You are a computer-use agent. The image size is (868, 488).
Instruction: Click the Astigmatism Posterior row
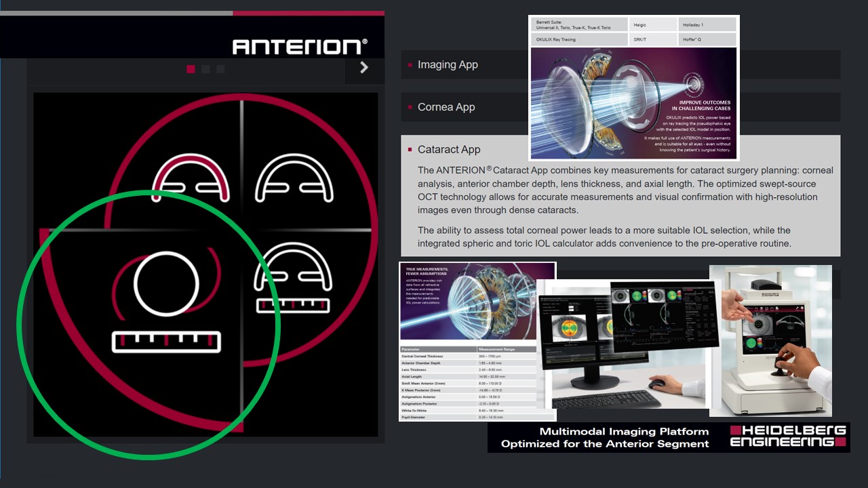(468, 404)
